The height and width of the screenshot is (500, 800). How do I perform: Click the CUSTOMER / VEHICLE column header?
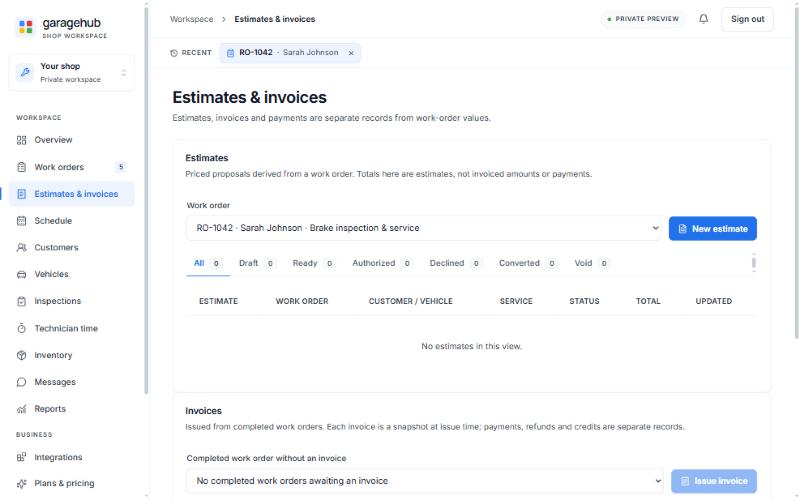click(411, 302)
